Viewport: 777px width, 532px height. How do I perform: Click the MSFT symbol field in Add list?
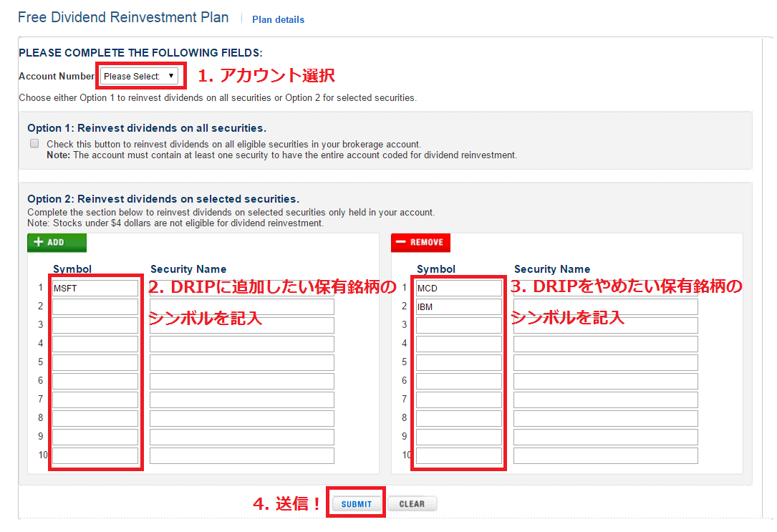[x=95, y=289]
